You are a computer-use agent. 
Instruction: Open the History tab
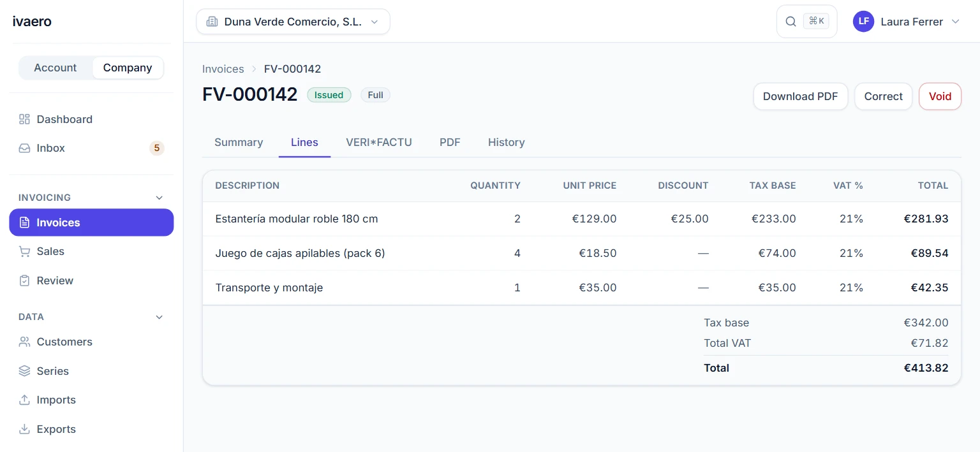(507, 142)
